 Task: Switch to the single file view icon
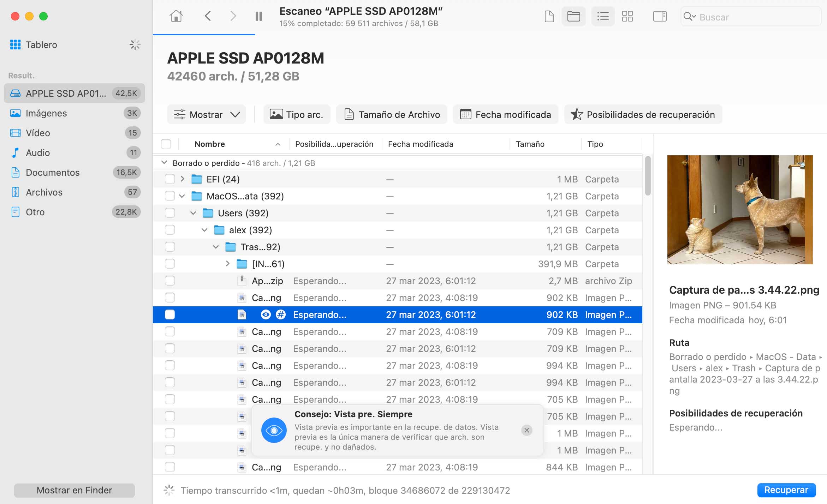(549, 16)
